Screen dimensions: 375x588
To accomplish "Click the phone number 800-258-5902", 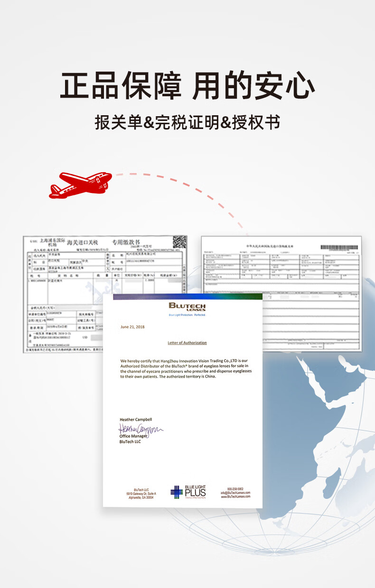I will click(235, 489).
